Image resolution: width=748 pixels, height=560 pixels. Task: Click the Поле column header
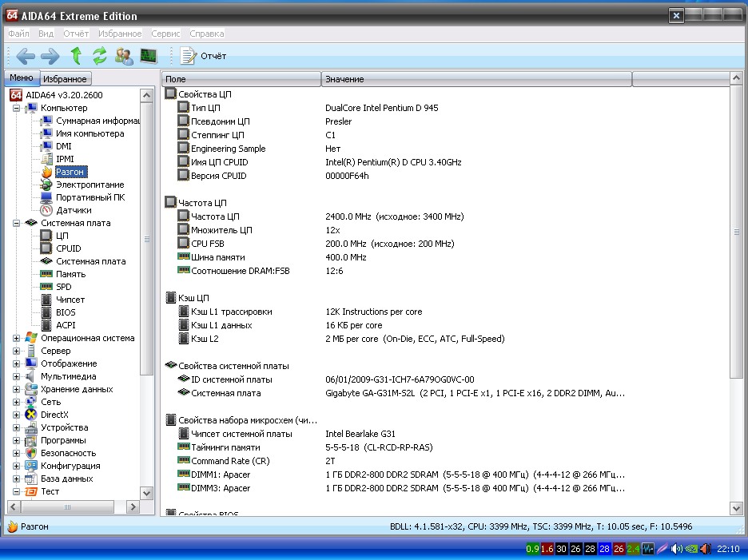point(241,79)
